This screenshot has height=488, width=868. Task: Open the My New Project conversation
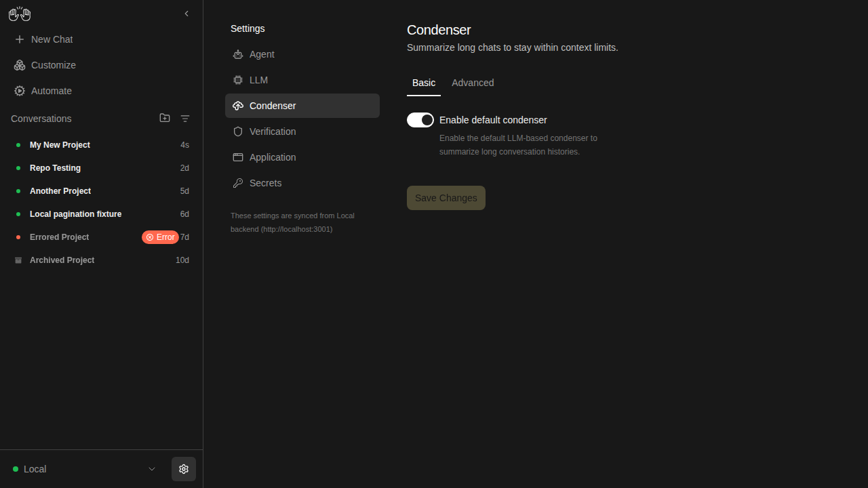coord(102,145)
